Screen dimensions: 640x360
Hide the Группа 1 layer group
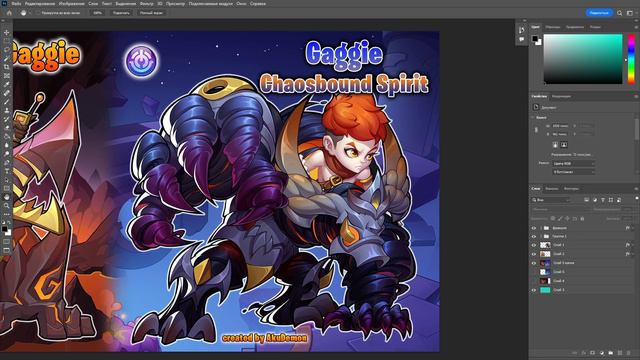pos(534,236)
